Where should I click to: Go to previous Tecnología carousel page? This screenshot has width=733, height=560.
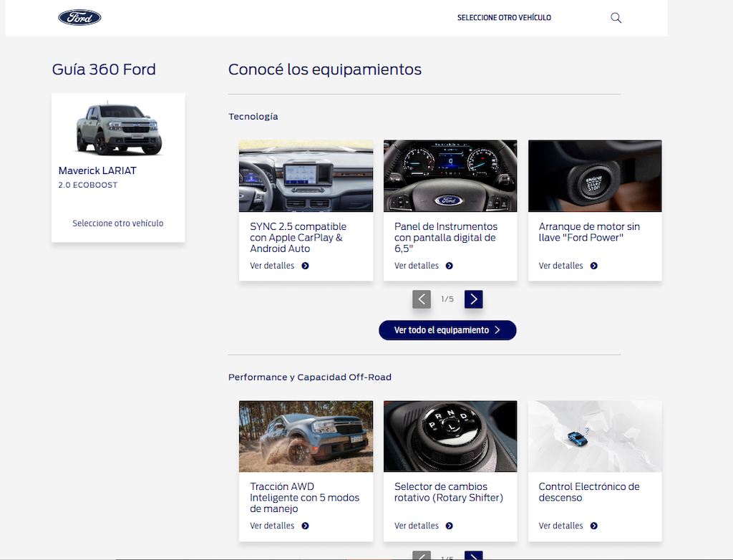click(422, 299)
